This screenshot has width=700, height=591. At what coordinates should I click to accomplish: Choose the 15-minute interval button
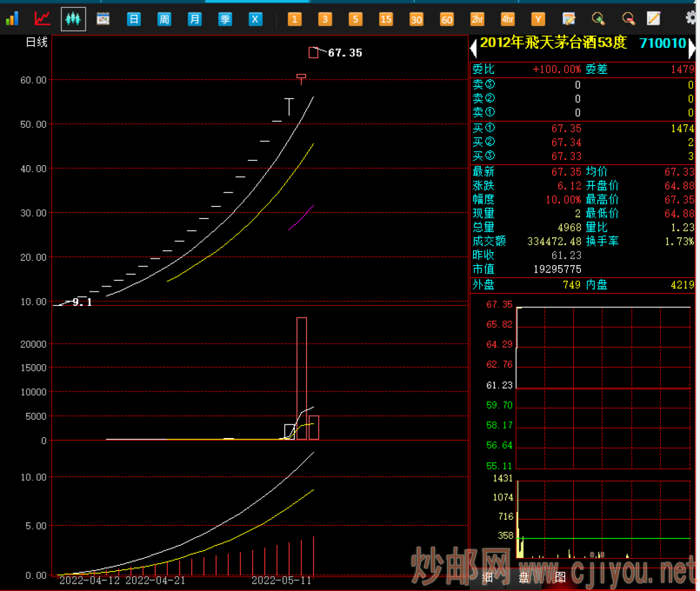coord(386,19)
